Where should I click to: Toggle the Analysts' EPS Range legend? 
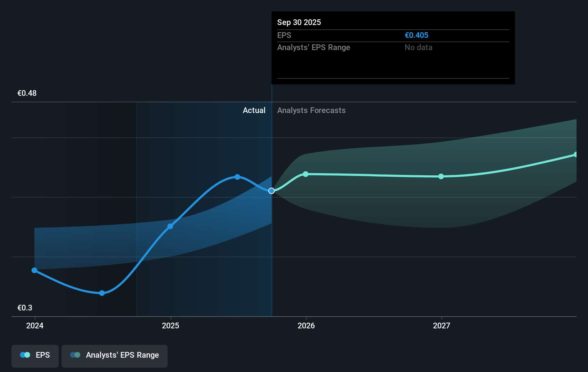click(115, 356)
